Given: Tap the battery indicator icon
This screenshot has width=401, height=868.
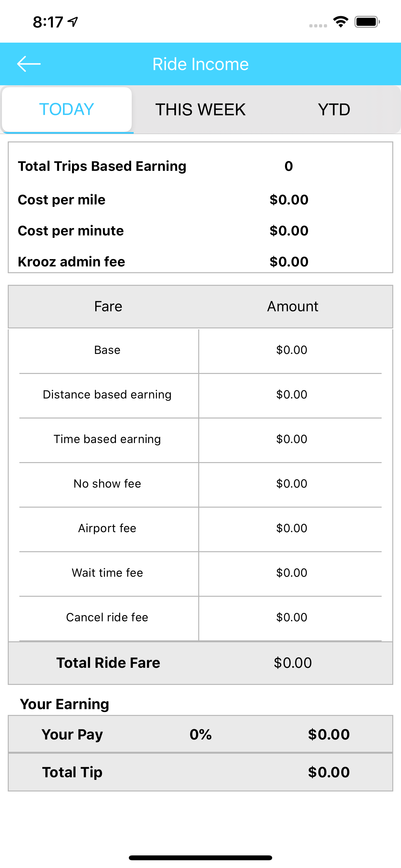Looking at the screenshot, I should (367, 22).
